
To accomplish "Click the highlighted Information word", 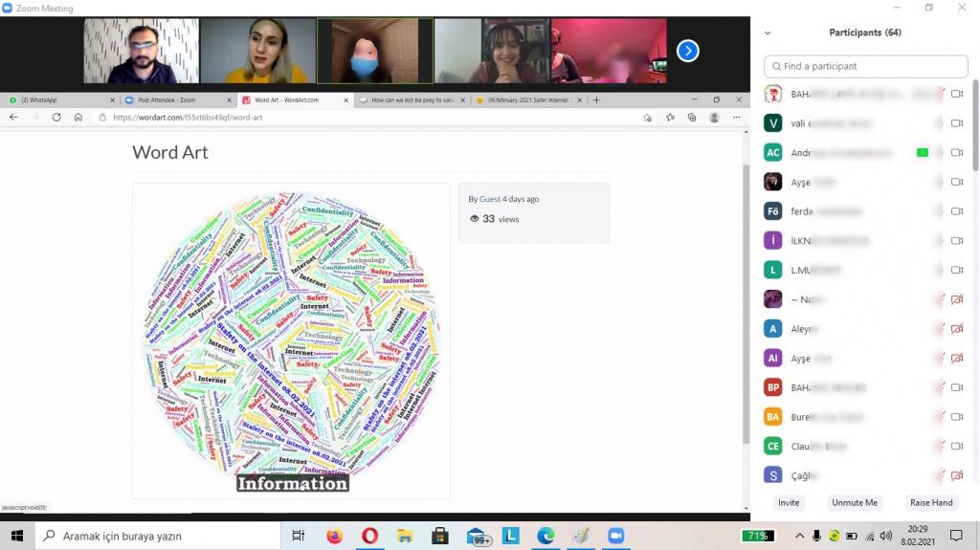I will [x=293, y=483].
